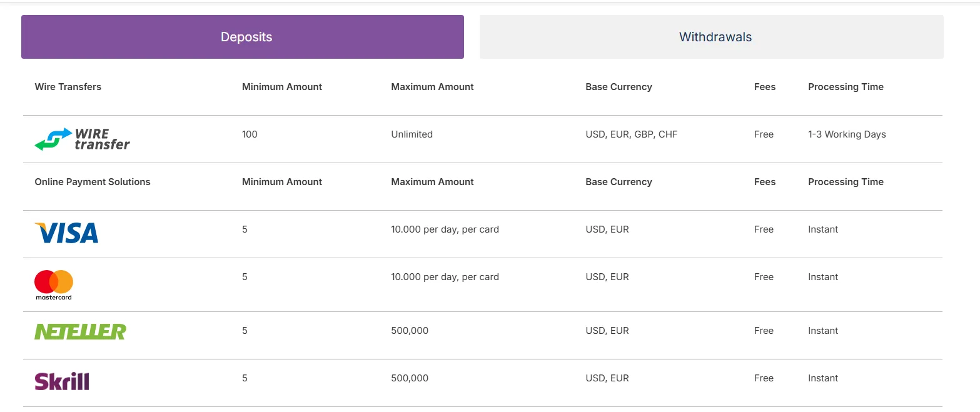This screenshot has width=980, height=412.
Task: Switch to the Deposits tab
Action: pos(243,37)
